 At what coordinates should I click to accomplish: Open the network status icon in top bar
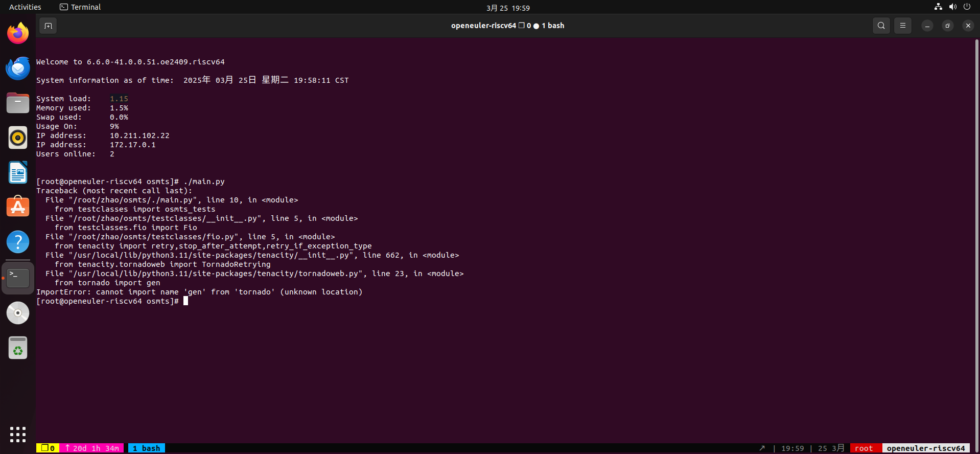tap(938, 7)
